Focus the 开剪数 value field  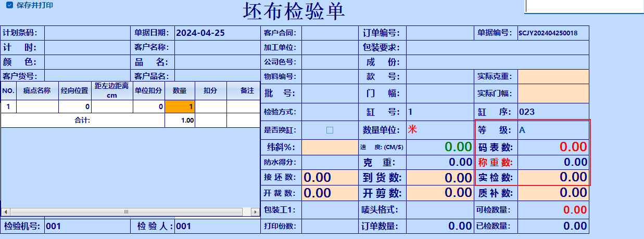pos(440,193)
